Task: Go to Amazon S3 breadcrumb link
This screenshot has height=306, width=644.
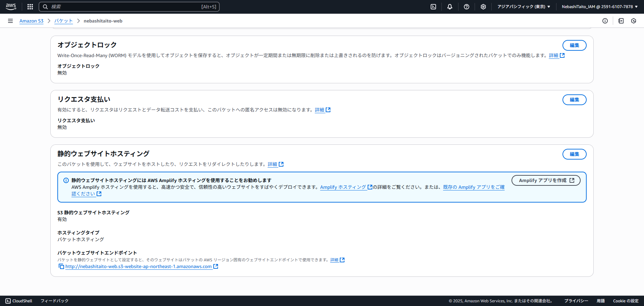Action: [31, 21]
